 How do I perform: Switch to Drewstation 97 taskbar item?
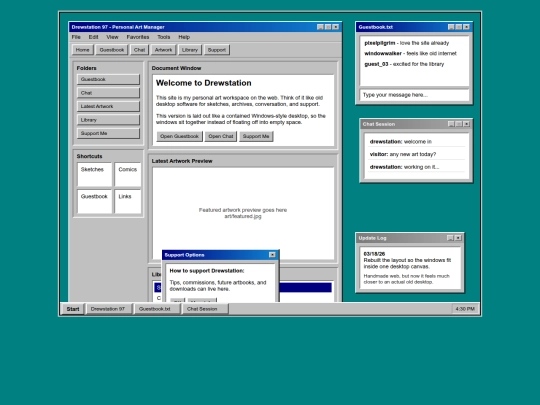pos(109,309)
